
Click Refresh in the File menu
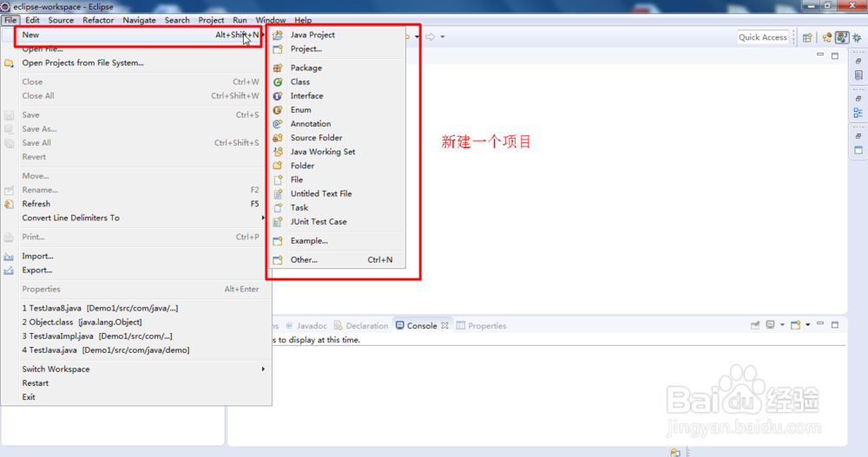point(135,204)
